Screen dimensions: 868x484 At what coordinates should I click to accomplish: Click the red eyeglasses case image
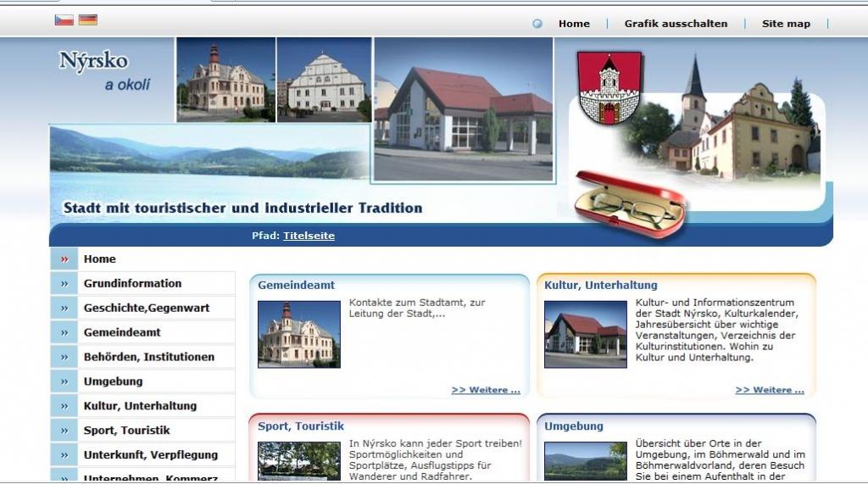tap(631, 203)
